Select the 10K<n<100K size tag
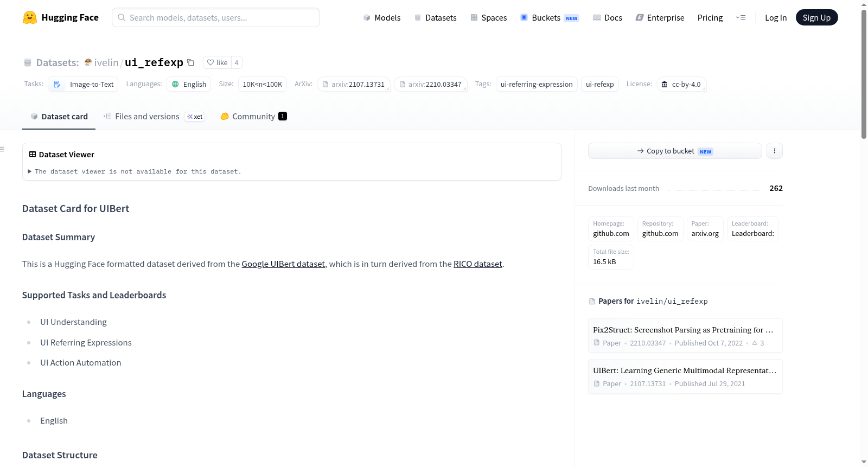 point(263,84)
